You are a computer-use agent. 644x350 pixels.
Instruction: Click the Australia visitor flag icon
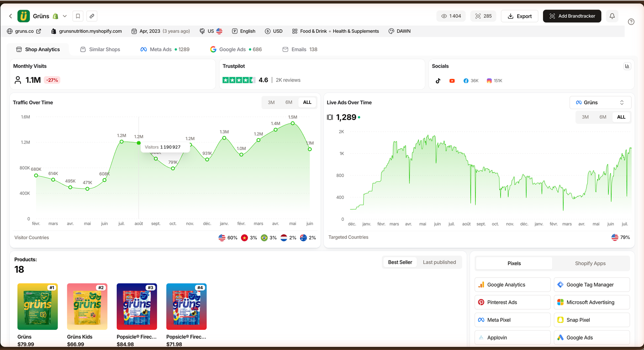click(303, 238)
